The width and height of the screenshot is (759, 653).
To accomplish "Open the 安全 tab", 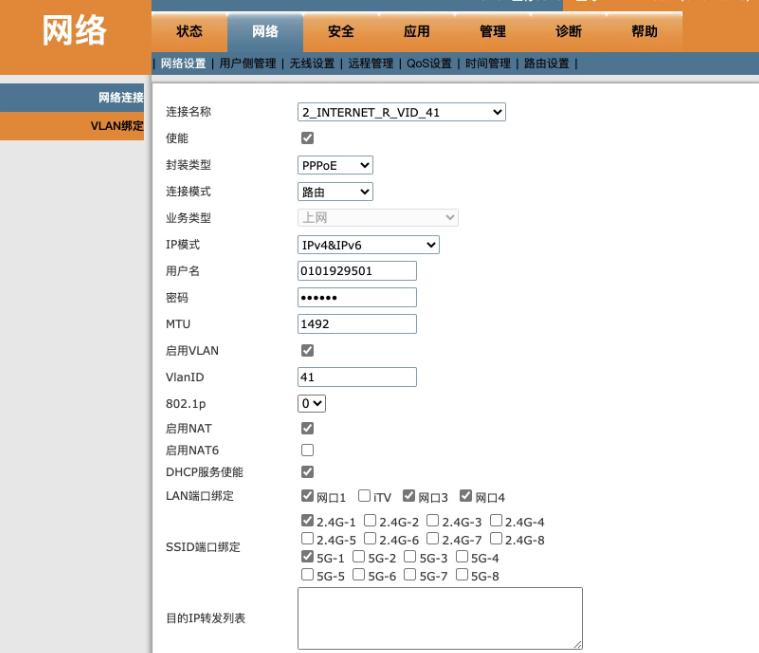I will 341,32.
